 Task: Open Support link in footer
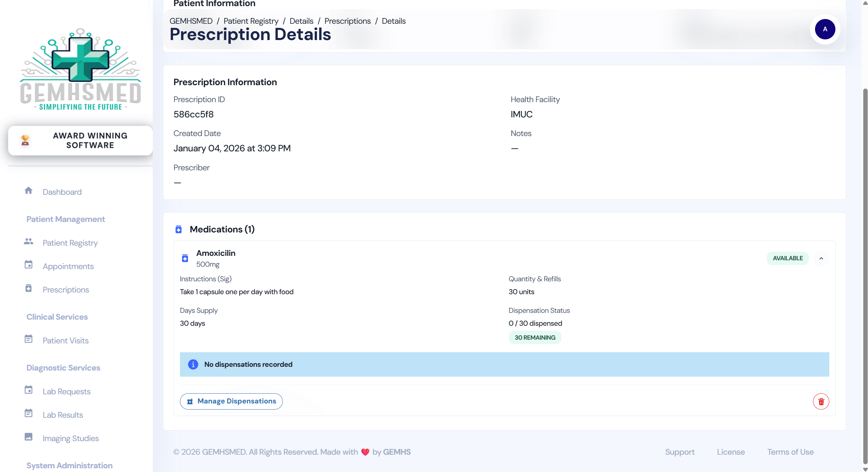pos(680,452)
